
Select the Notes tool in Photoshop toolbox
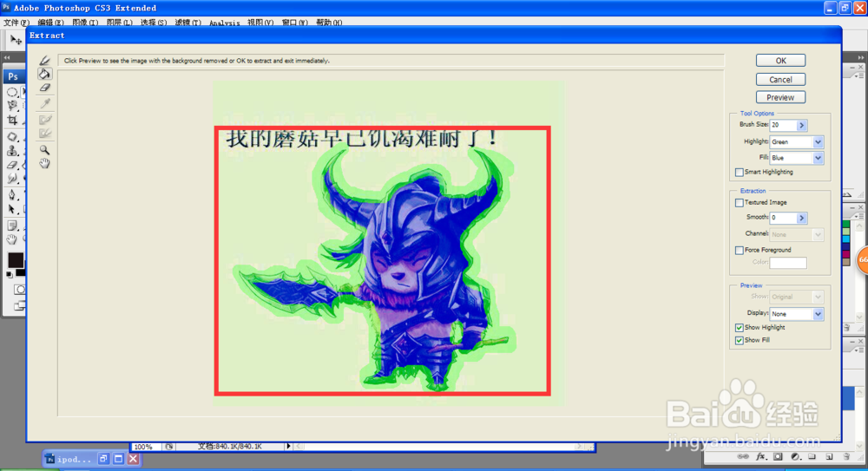[x=12, y=226]
